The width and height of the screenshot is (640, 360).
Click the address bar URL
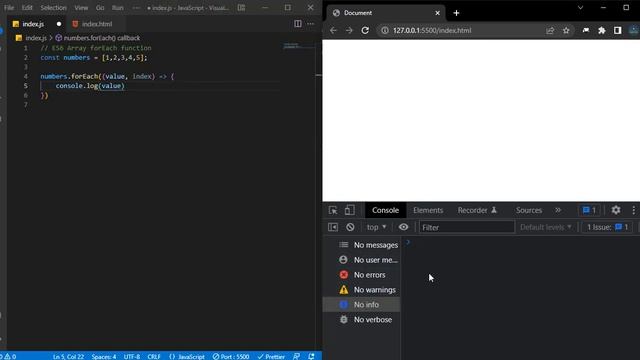[x=432, y=31]
